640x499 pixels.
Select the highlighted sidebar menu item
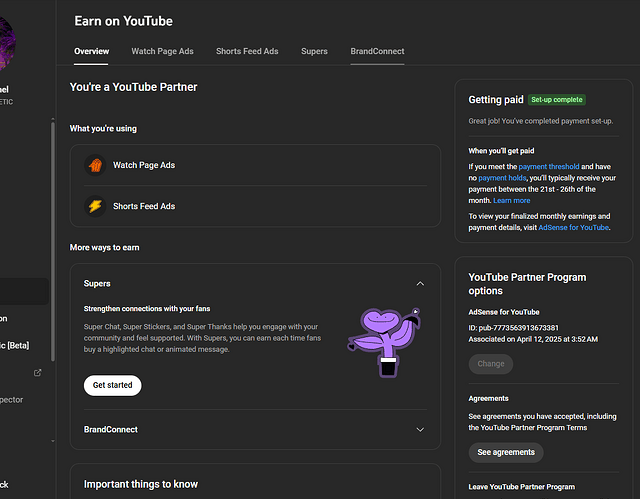click(x=24, y=291)
